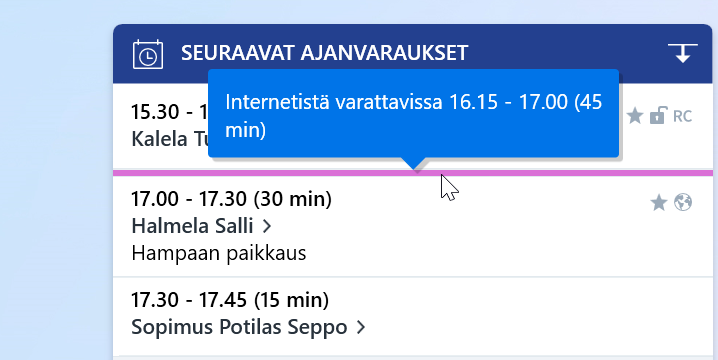
Task: Expand the chevron after Halmela Salli
Action: [x=267, y=226]
